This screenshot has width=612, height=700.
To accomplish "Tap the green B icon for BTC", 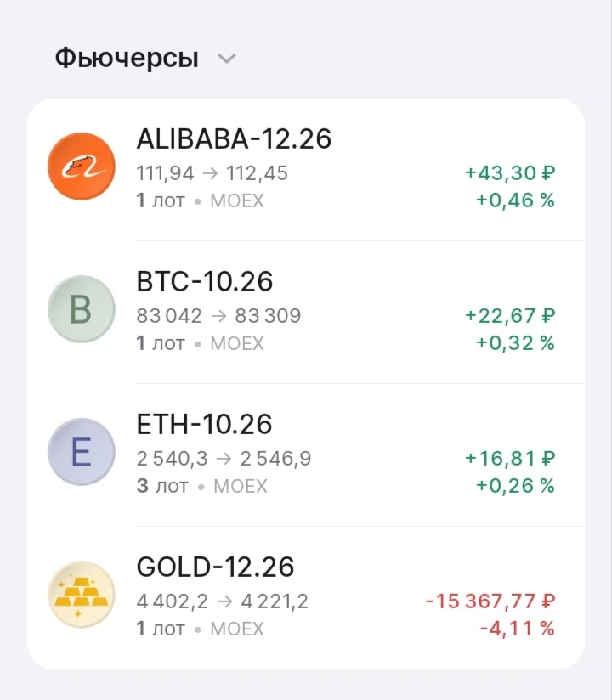I will (x=82, y=309).
